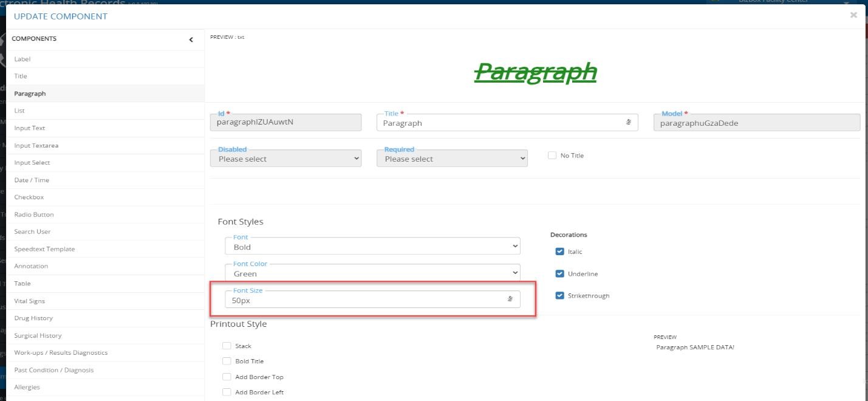Tick the Add Border Top checkbox
This screenshot has height=401, width=868.
pos(227,377)
